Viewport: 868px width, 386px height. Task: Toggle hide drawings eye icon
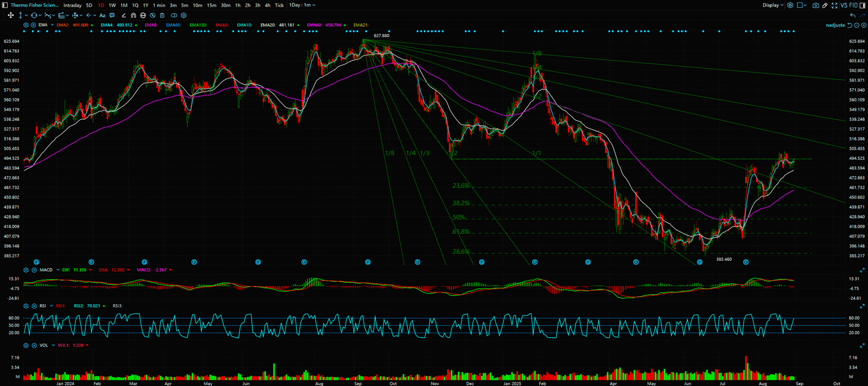(152, 16)
